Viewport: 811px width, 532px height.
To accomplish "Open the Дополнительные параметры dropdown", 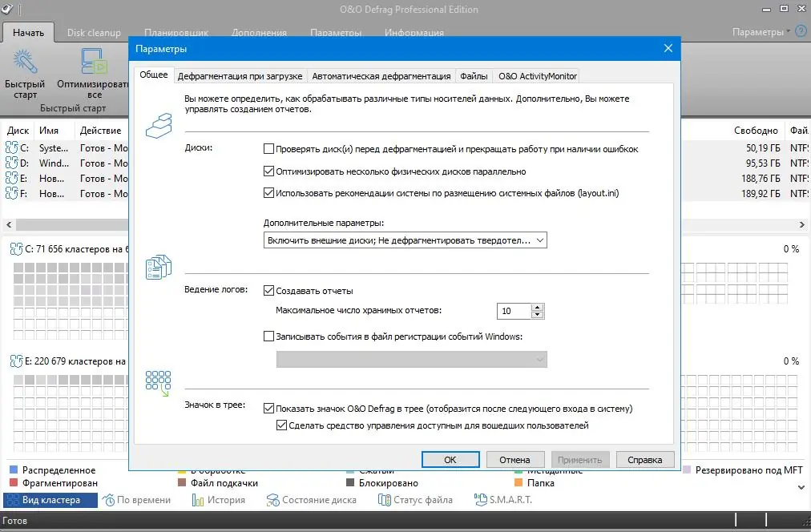I will [x=540, y=240].
